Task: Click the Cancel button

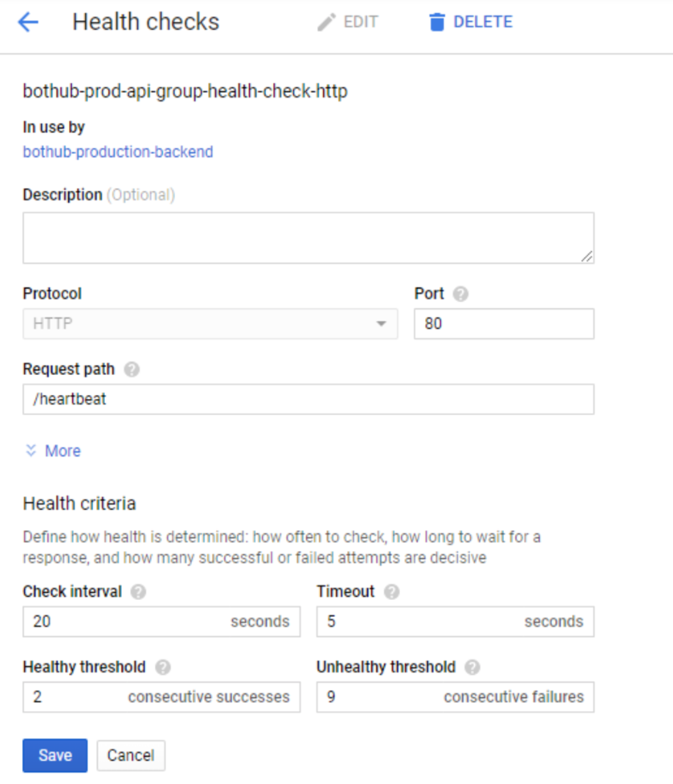Action: [131, 755]
